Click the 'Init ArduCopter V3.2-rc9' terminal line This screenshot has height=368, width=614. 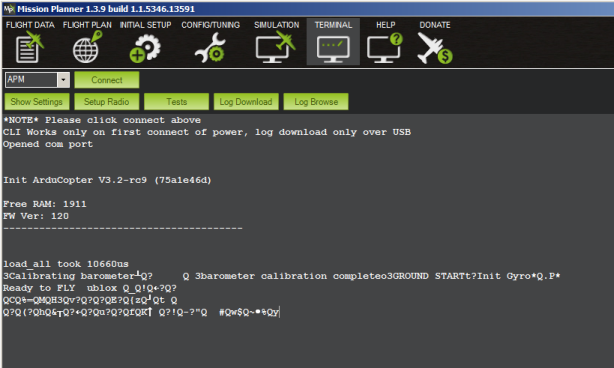[107, 180]
